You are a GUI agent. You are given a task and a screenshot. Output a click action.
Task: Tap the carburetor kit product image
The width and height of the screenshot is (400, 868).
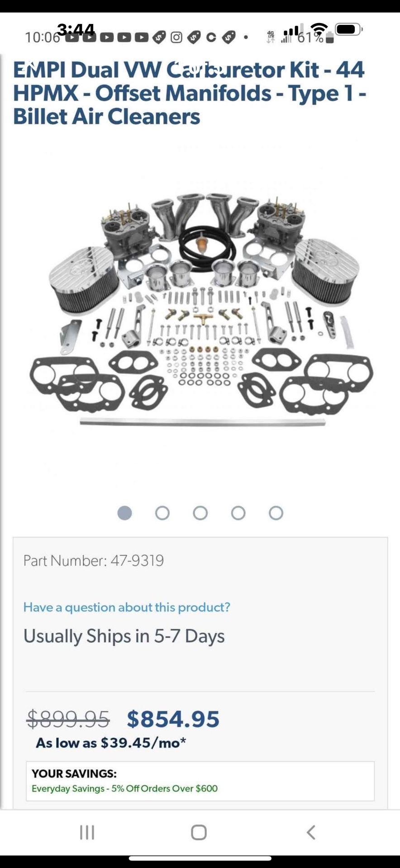click(x=201, y=307)
